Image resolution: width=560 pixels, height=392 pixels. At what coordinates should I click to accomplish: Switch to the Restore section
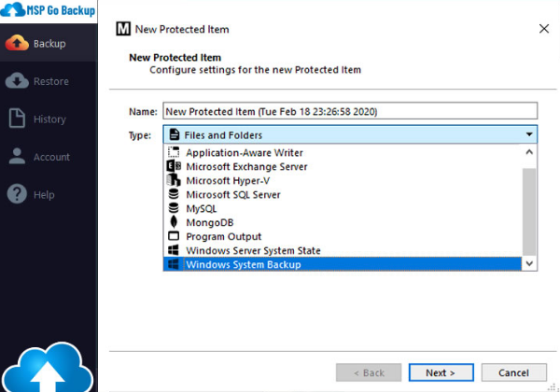coord(49,81)
